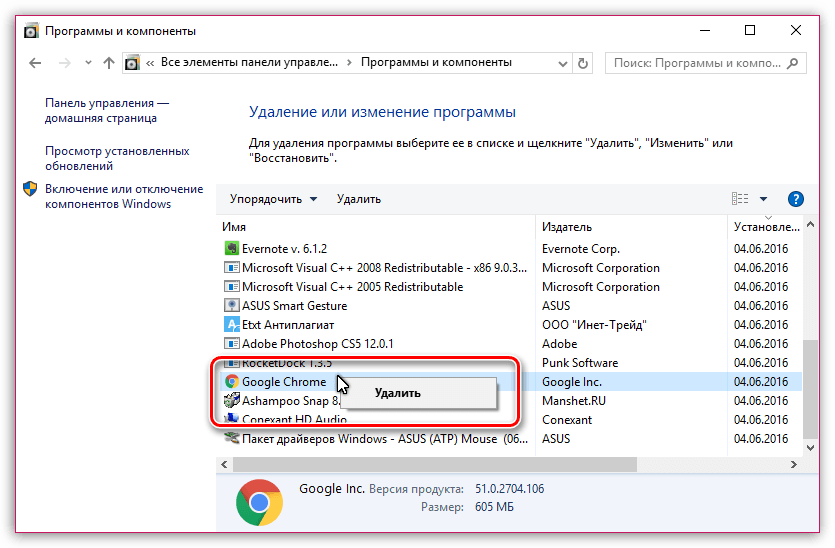835x548 pixels.
Task: Open the help question mark icon
Action: click(796, 199)
